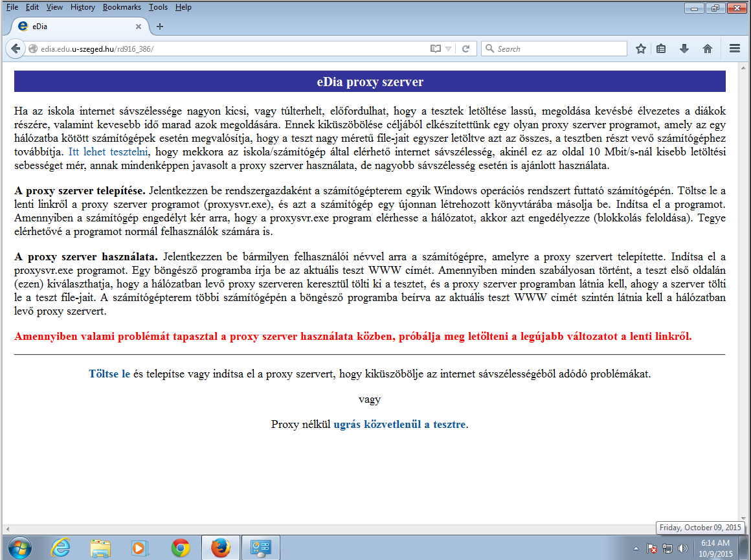The height and width of the screenshot is (560, 751).
Task: Bookmark this page with the star icon
Action: tap(641, 49)
